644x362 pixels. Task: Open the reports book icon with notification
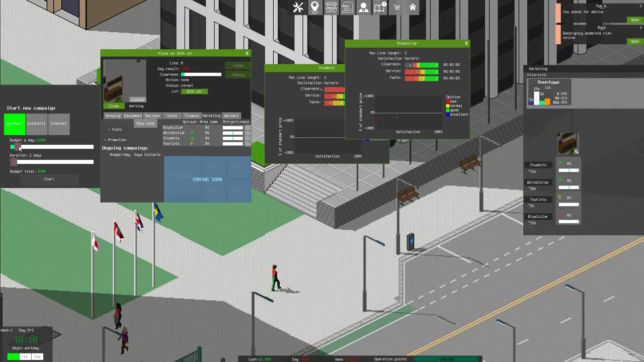pos(380,7)
